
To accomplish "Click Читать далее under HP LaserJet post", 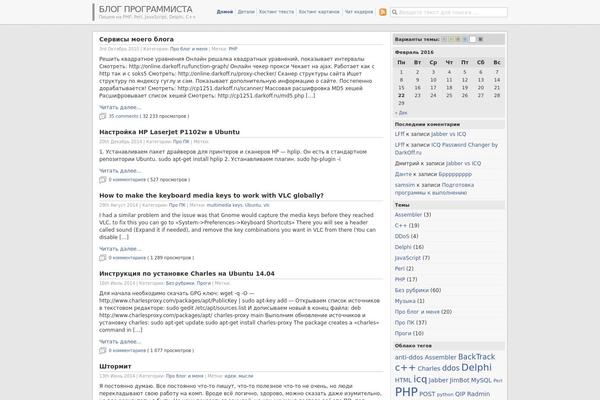I will pos(120,171).
